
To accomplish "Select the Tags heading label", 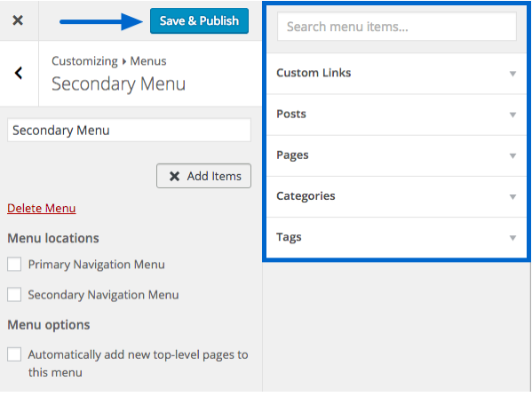I will pyautogui.click(x=289, y=237).
